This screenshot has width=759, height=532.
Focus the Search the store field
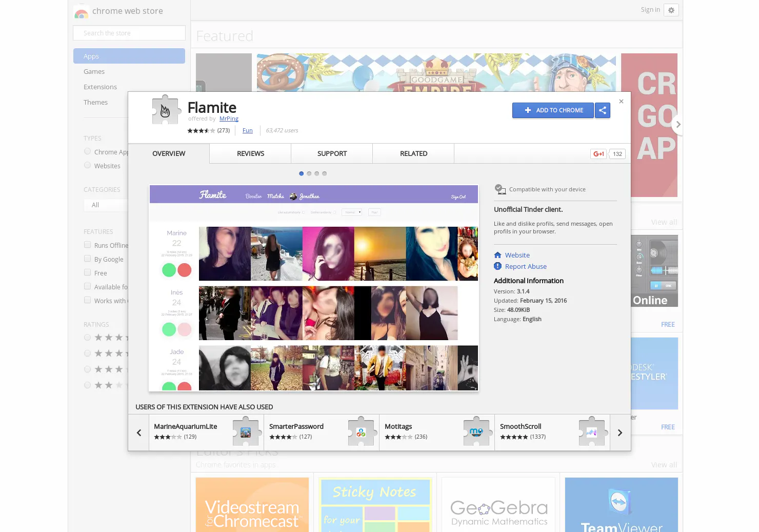coord(129,33)
